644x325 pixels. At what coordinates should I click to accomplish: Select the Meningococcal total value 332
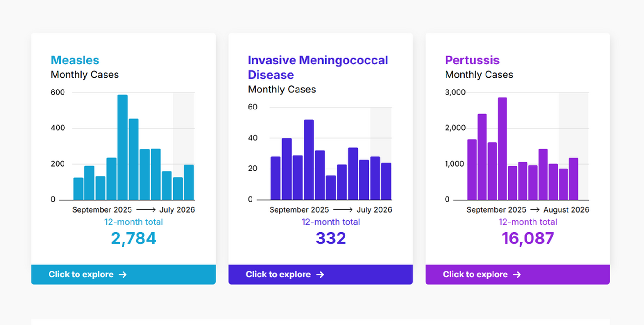(331, 238)
